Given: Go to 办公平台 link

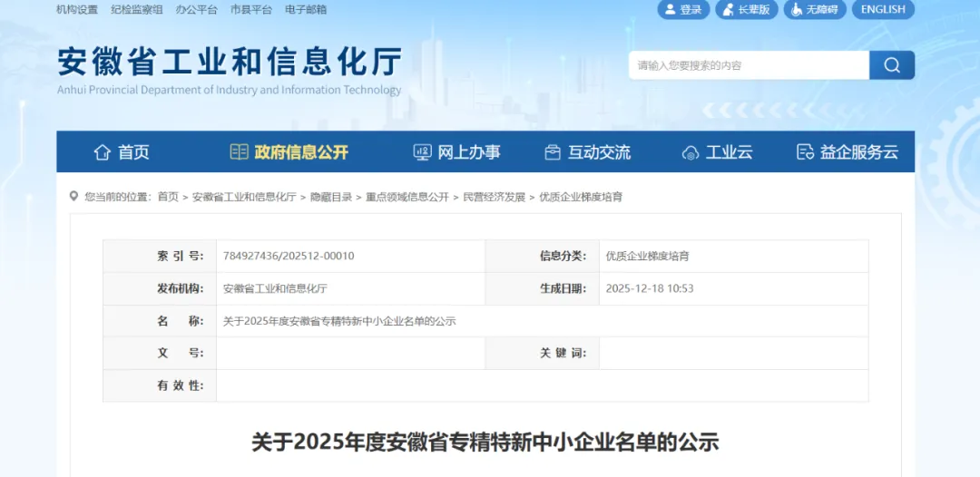Looking at the screenshot, I should point(197,10).
